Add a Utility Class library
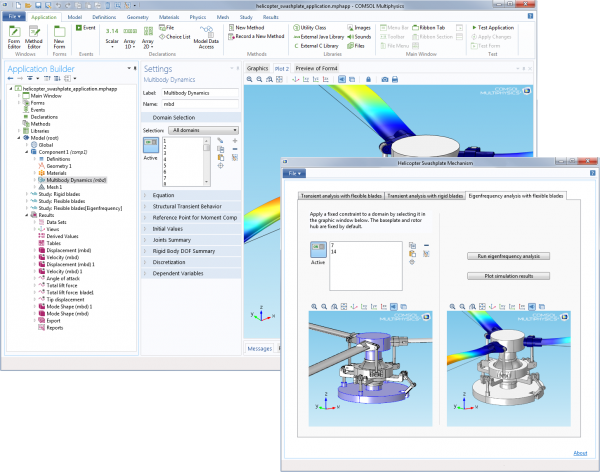600x472 pixels. (x=310, y=28)
